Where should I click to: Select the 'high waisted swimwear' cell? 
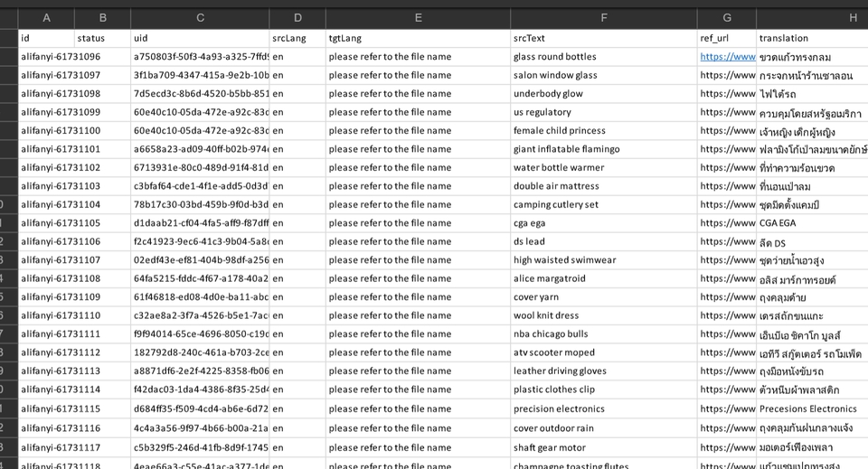point(603,260)
